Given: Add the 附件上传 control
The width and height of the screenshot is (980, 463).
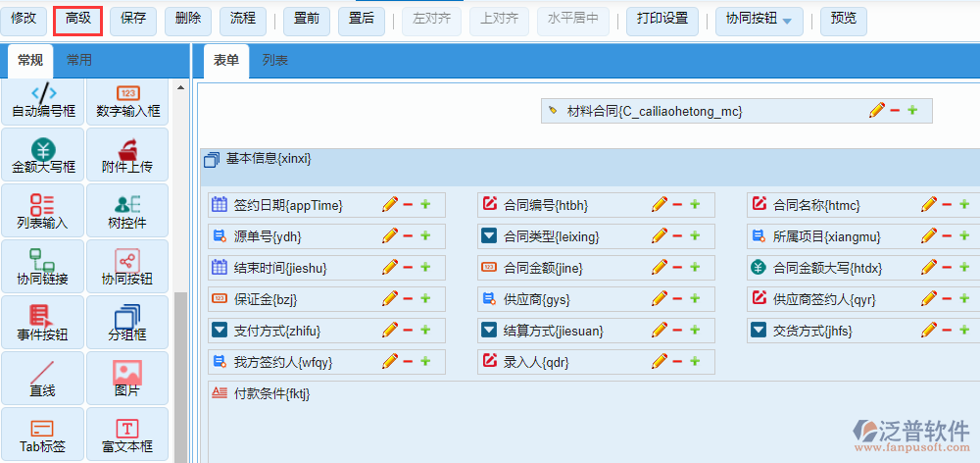Looking at the screenshot, I should point(127,155).
